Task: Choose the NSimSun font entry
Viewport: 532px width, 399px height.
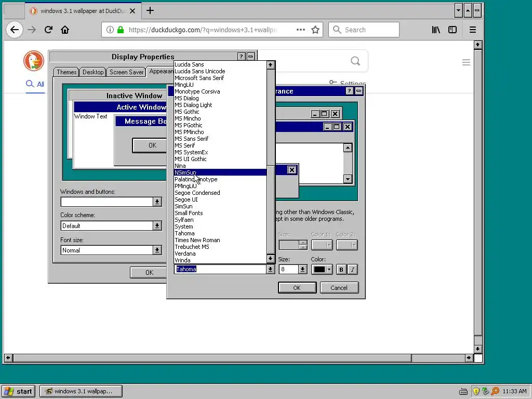Action: point(220,172)
